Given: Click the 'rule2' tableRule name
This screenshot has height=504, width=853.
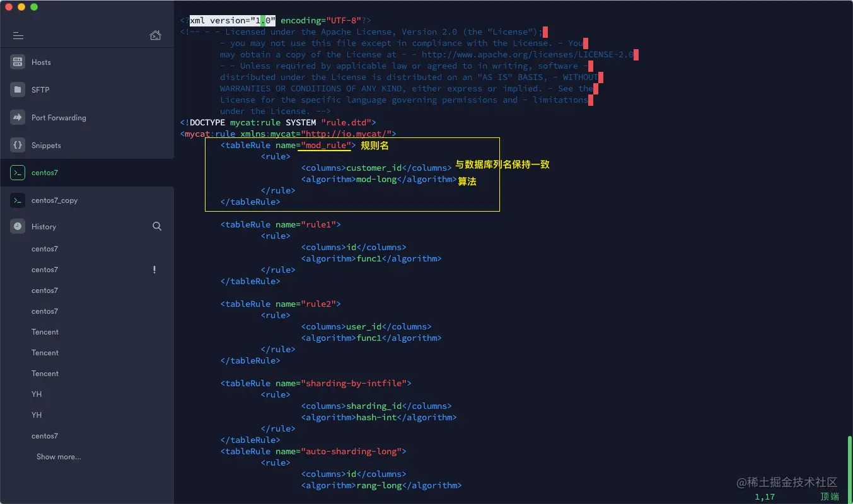Looking at the screenshot, I should 321,304.
